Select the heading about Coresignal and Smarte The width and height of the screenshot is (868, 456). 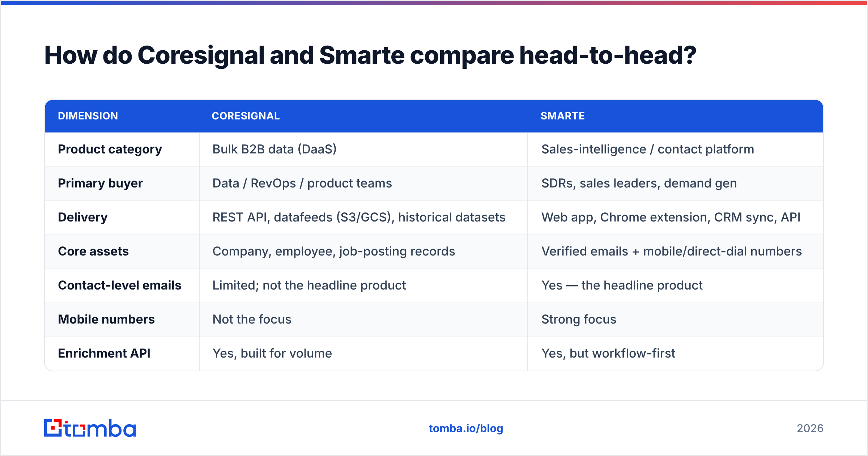[x=370, y=55]
